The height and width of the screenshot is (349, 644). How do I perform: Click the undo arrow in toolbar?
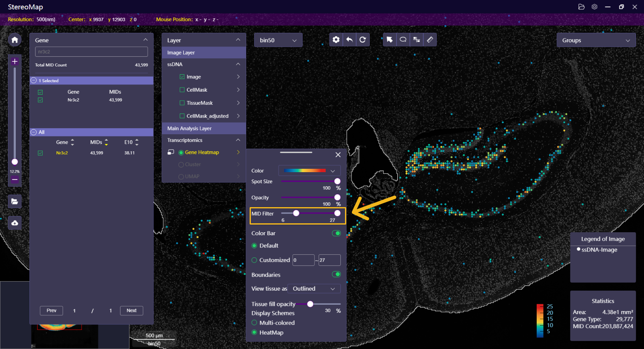(x=349, y=40)
